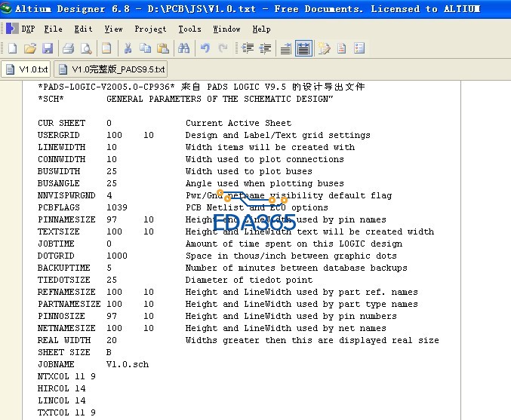Click the DOTGRID value 1000

tap(117, 256)
